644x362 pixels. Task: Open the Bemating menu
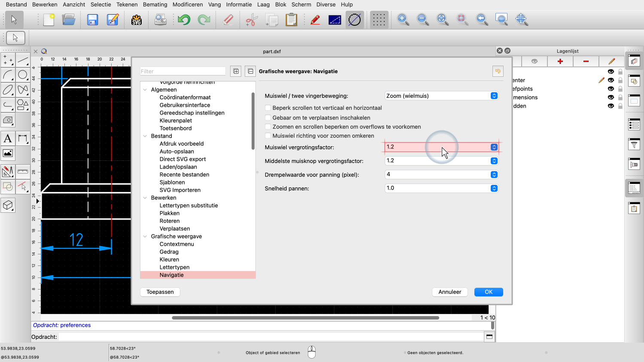(155, 4)
